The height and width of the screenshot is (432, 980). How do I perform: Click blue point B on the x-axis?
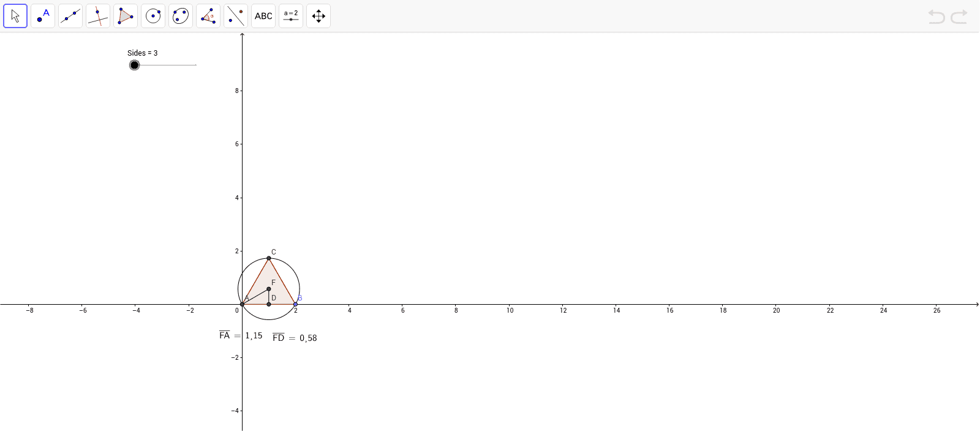[x=295, y=304]
